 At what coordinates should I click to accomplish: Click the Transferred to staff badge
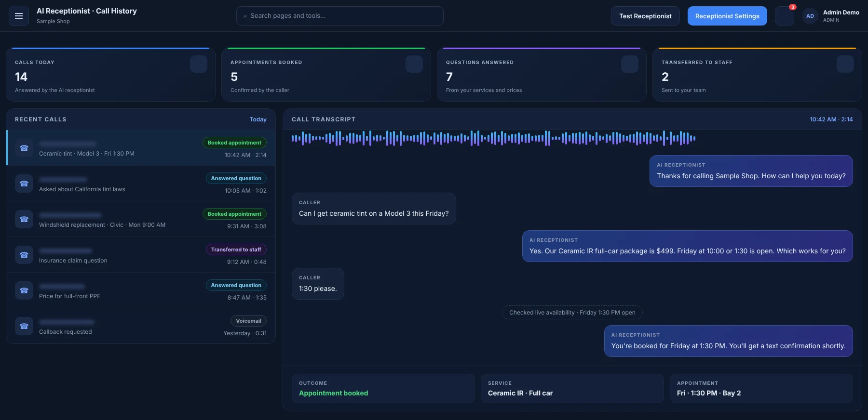[236, 249]
